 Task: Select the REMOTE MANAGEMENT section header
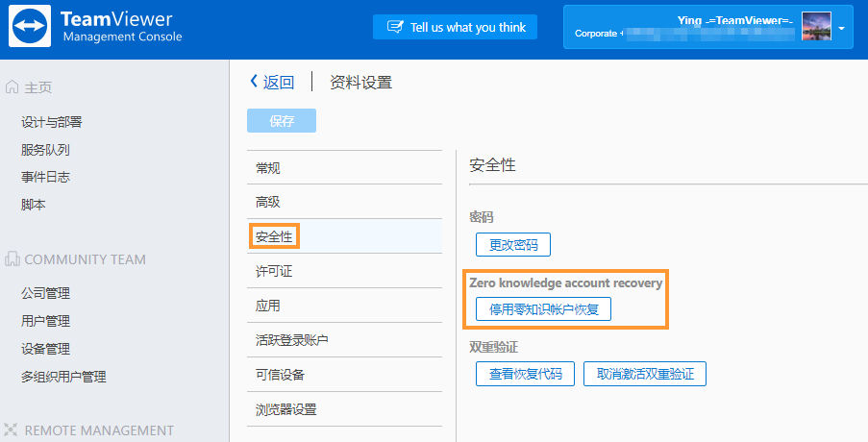point(99,430)
